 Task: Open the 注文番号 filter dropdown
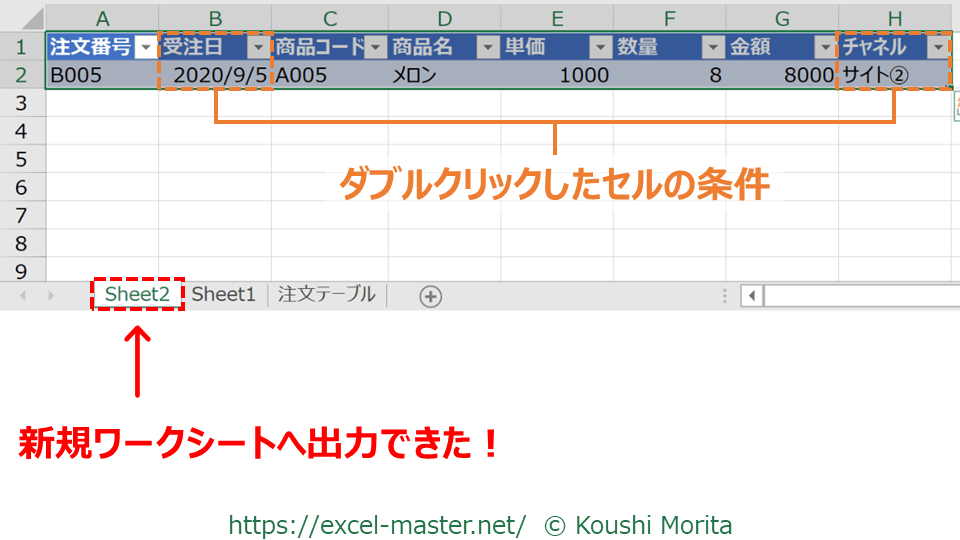point(146,47)
